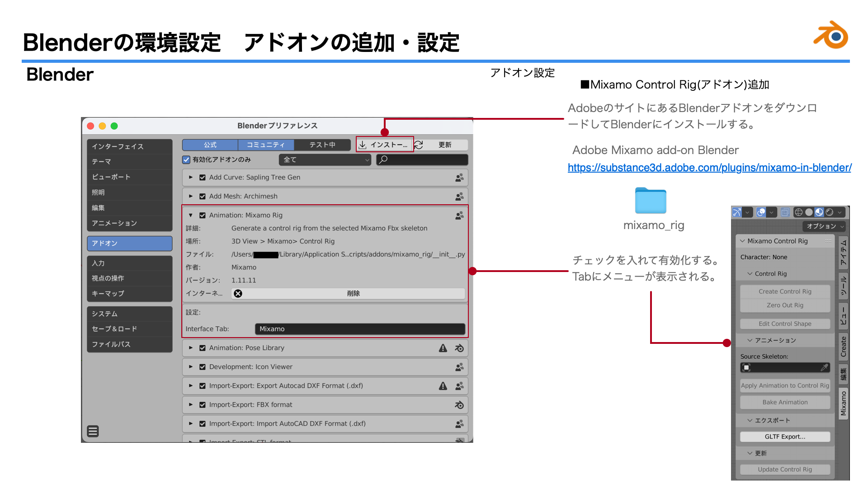Image resolution: width=868 pixels, height=488 pixels.
Task: Select the テスト中 add-on filter tab
Action: pos(322,145)
